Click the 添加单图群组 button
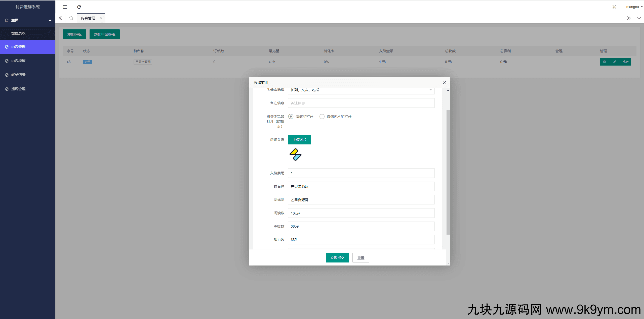The height and width of the screenshot is (319, 644). pyautogui.click(x=105, y=34)
